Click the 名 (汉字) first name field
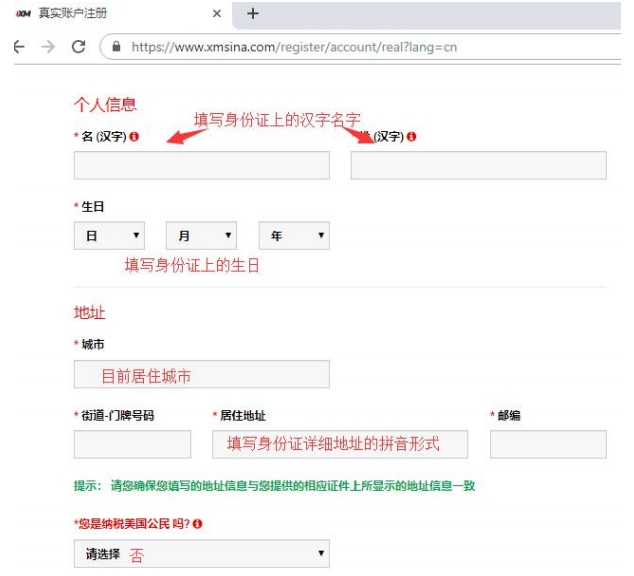634x576 pixels. tap(201, 166)
